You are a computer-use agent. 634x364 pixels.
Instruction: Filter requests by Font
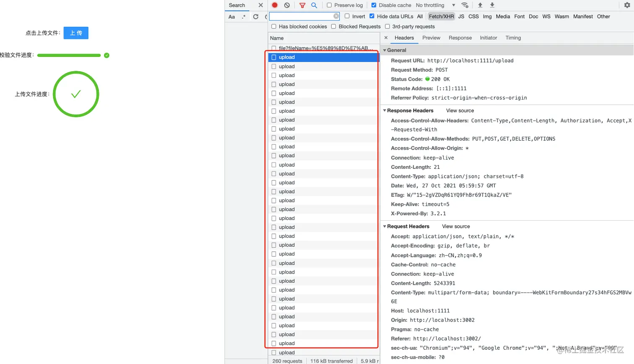[x=520, y=16]
